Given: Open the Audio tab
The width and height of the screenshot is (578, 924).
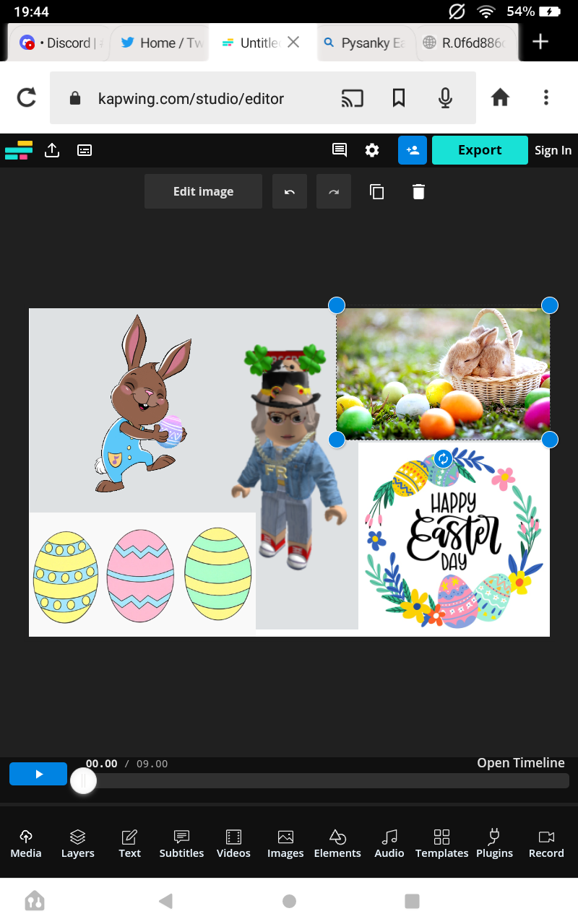Looking at the screenshot, I should coord(389,844).
